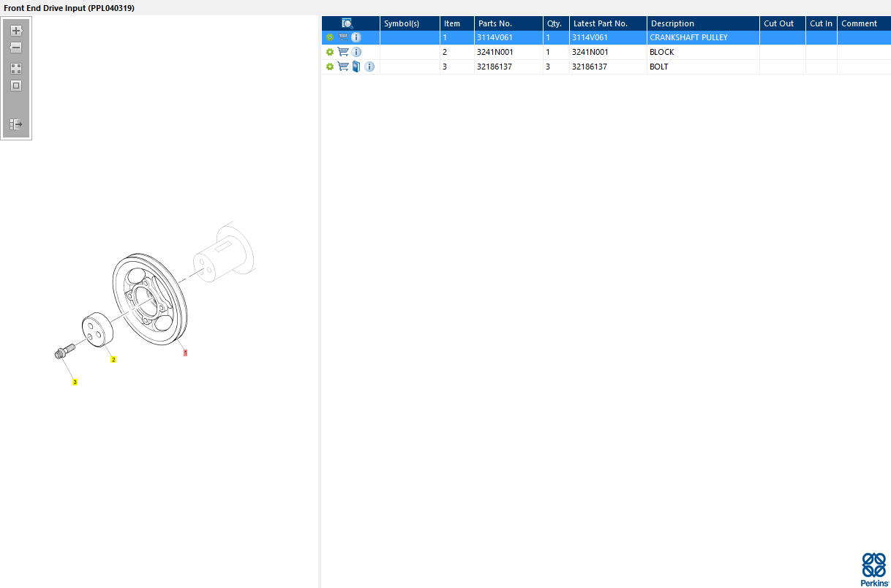Open info icon for BLOCK row
The width and height of the screenshot is (891, 588).
pyautogui.click(x=356, y=52)
